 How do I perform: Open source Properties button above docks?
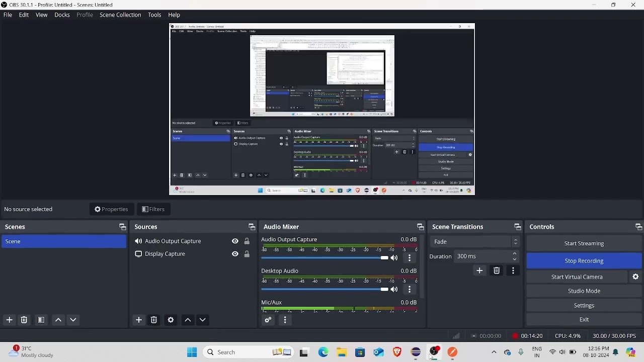[111, 209]
